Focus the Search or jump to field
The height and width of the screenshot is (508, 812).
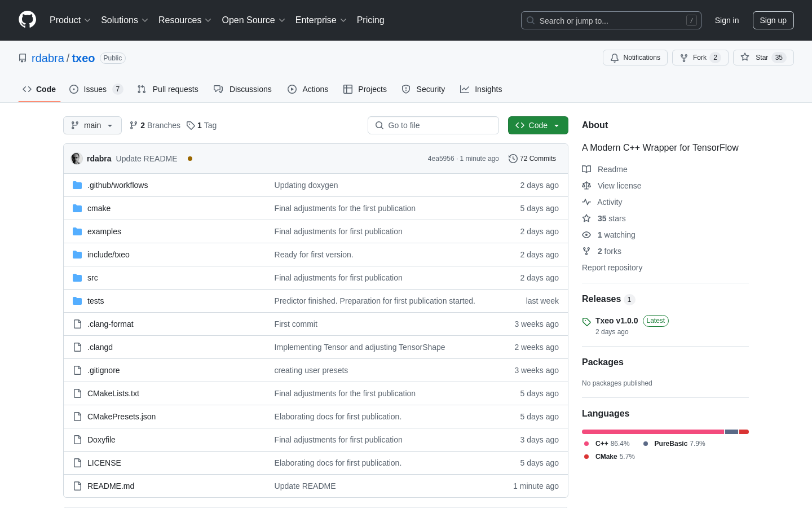(x=611, y=20)
